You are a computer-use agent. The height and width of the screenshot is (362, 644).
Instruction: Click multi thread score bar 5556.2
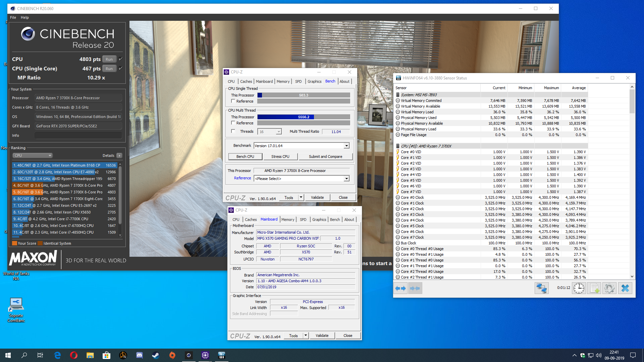tap(304, 117)
